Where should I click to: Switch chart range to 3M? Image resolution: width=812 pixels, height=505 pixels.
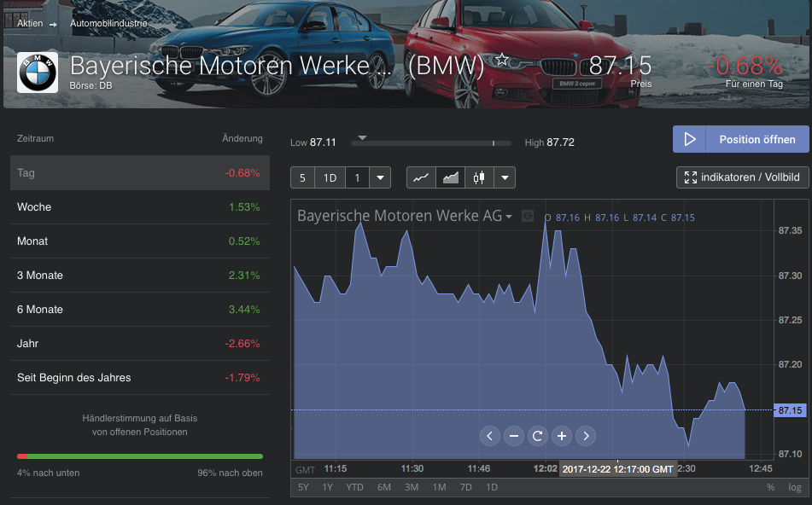point(412,487)
